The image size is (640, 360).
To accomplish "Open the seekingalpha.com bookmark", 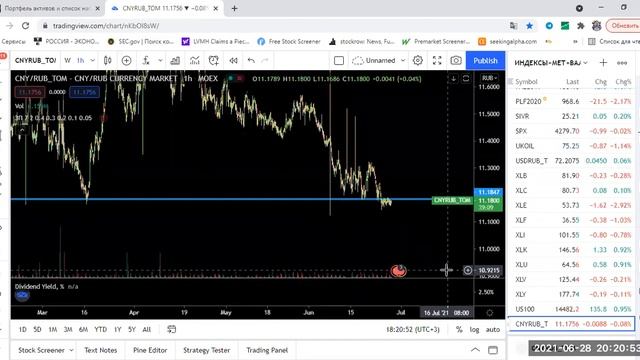I will (507, 41).
